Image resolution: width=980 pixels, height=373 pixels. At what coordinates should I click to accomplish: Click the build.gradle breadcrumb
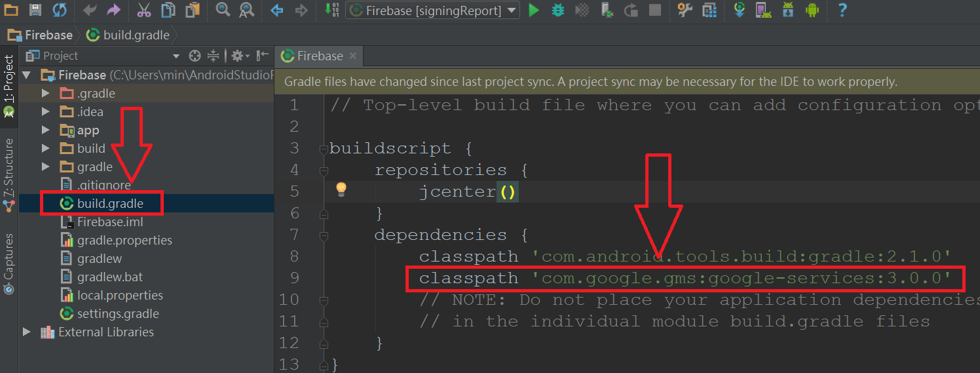(x=128, y=35)
